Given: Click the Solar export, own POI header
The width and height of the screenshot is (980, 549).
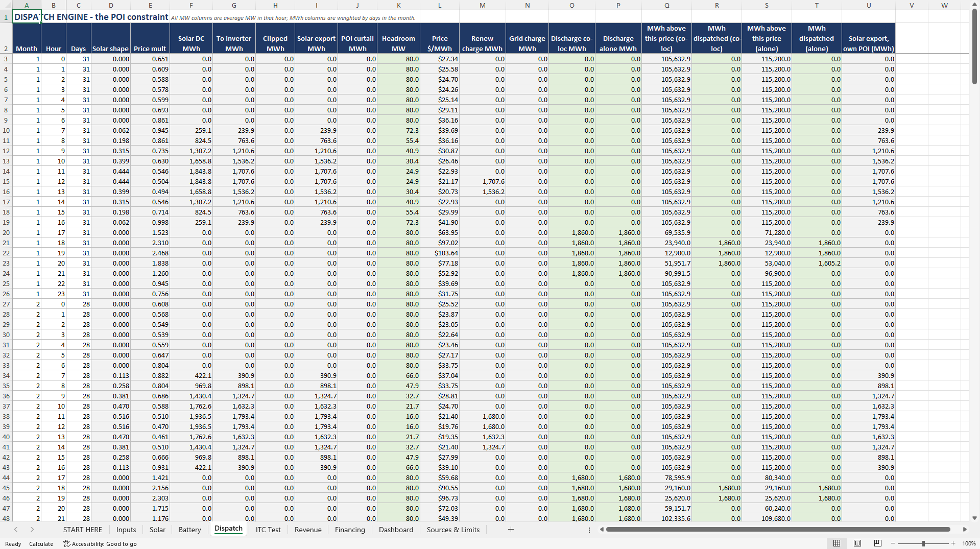Looking at the screenshot, I should (868, 38).
